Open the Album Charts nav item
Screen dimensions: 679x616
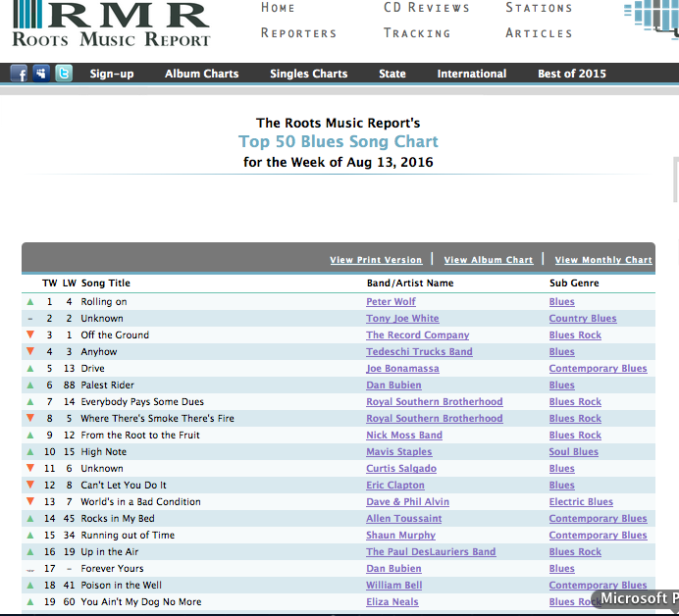click(202, 74)
